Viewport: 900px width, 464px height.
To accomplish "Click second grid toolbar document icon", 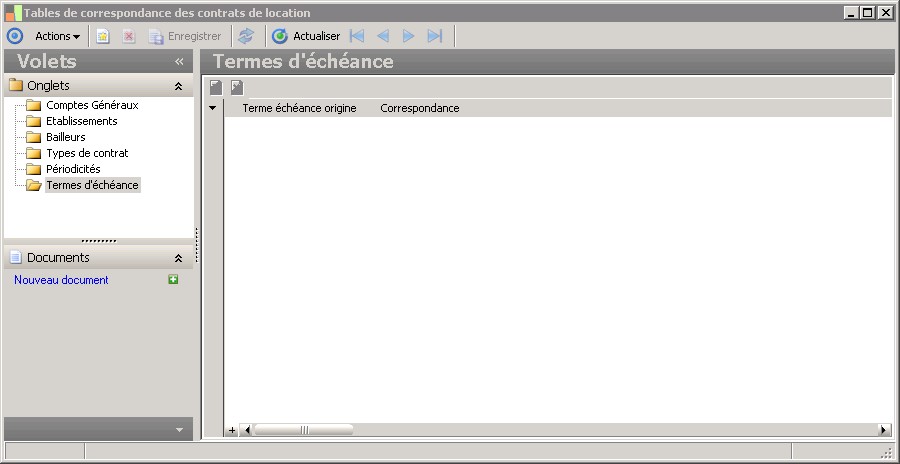I will click(x=237, y=88).
